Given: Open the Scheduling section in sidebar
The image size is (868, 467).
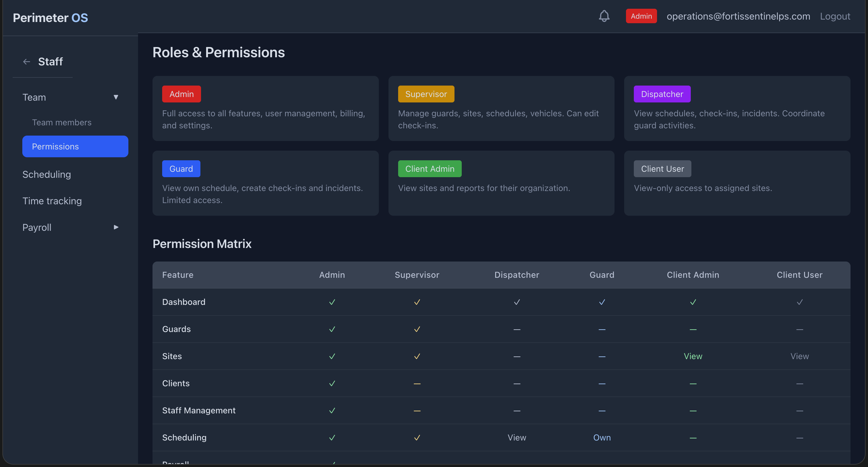Looking at the screenshot, I should 46,174.
